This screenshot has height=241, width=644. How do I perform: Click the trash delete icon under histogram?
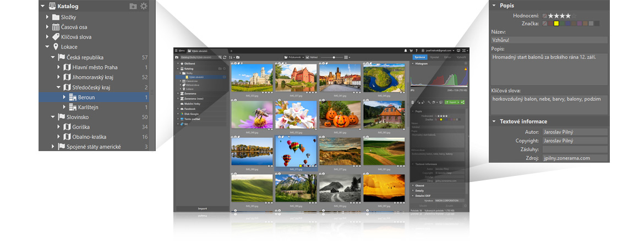[412, 103]
